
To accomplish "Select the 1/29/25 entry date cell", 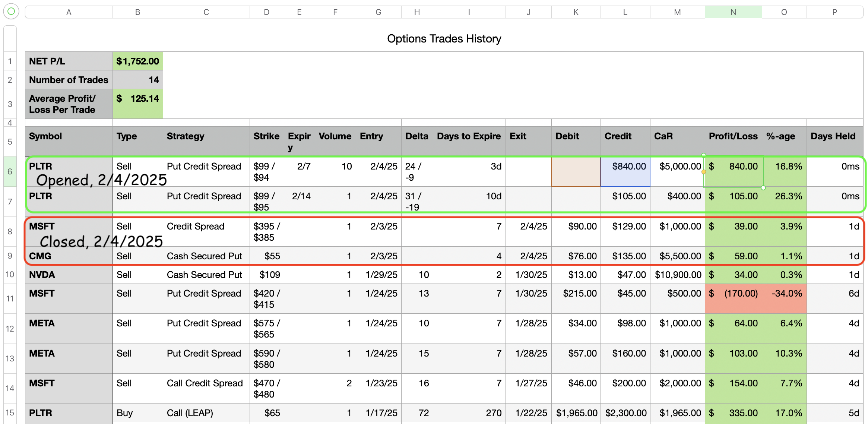I will (378, 275).
